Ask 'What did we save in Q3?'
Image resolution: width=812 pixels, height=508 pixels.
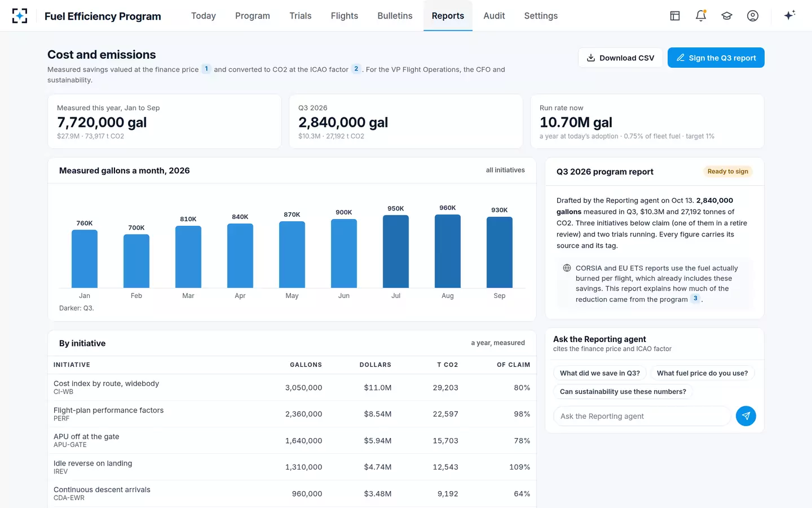tap(600, 373)
